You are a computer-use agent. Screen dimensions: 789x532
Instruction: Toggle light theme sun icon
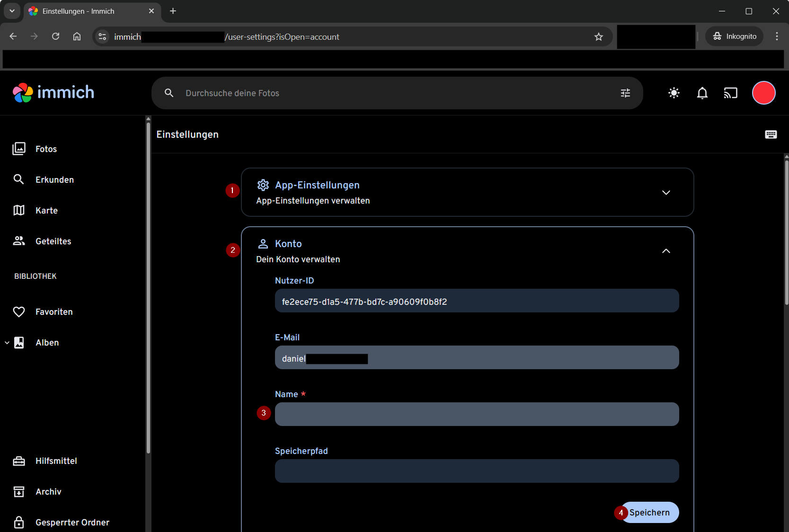[674, 93]
